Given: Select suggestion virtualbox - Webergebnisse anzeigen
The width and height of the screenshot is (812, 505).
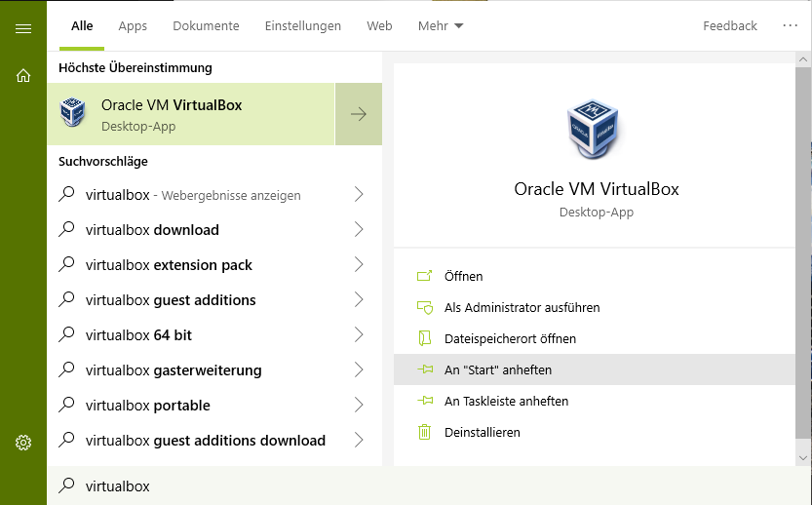Looking at the screenshot, I should (x=214, y=195).
